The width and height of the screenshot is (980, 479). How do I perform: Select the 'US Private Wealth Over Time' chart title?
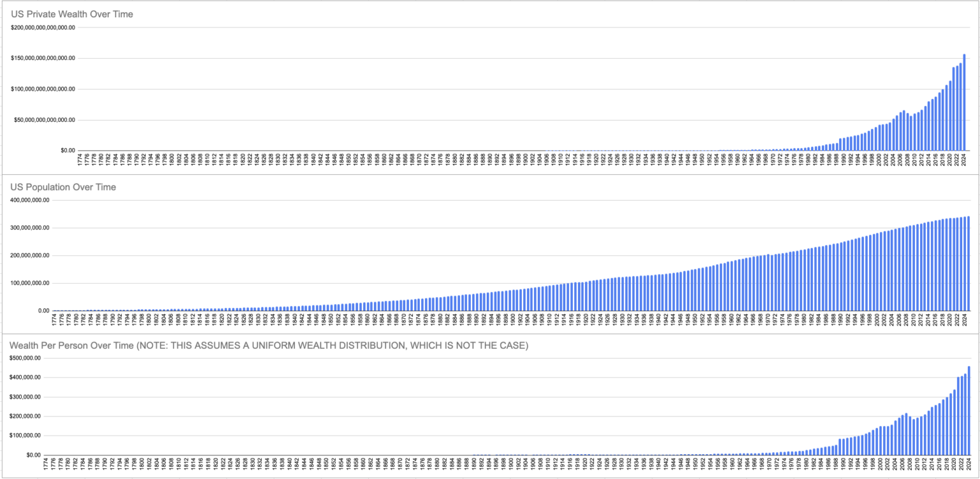coord(71,14)
